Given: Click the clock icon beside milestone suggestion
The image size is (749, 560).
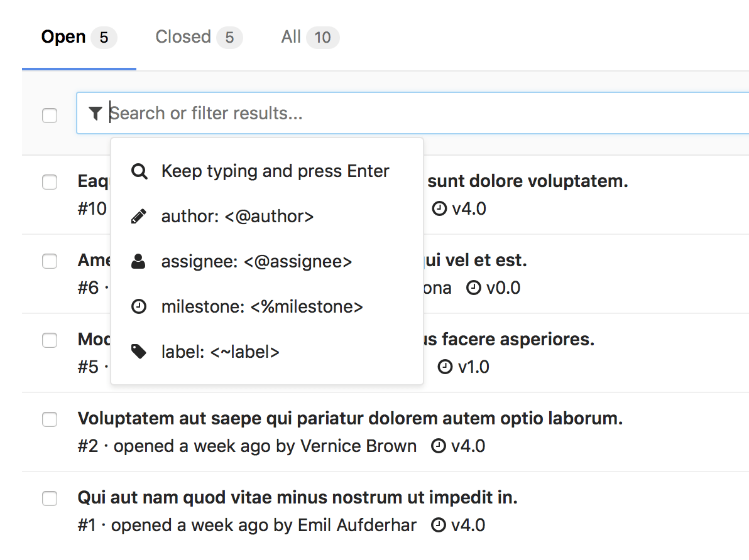Looking at the screenshot, I should [139, 306].
